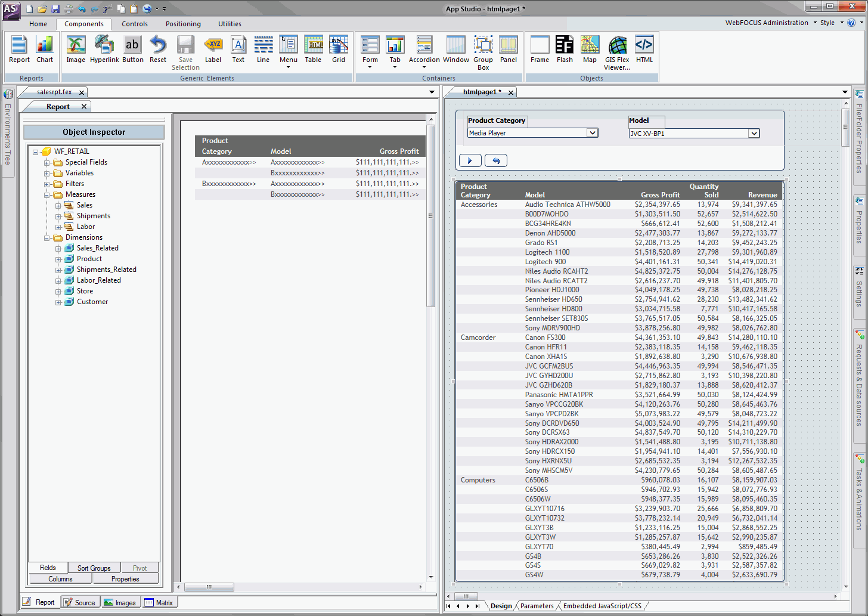Add a Flash object
Screen dimensions: 868x616
pos(565,49)
